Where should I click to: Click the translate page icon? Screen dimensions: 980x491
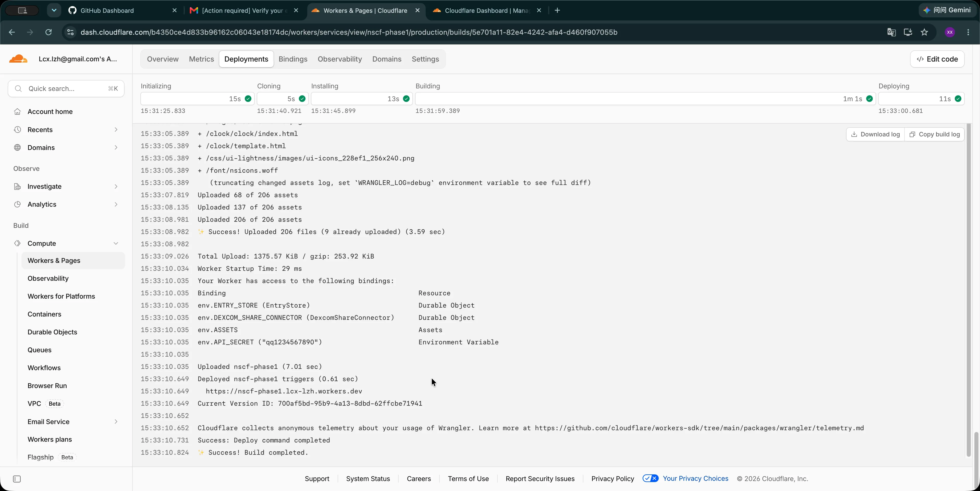point(891,32)
